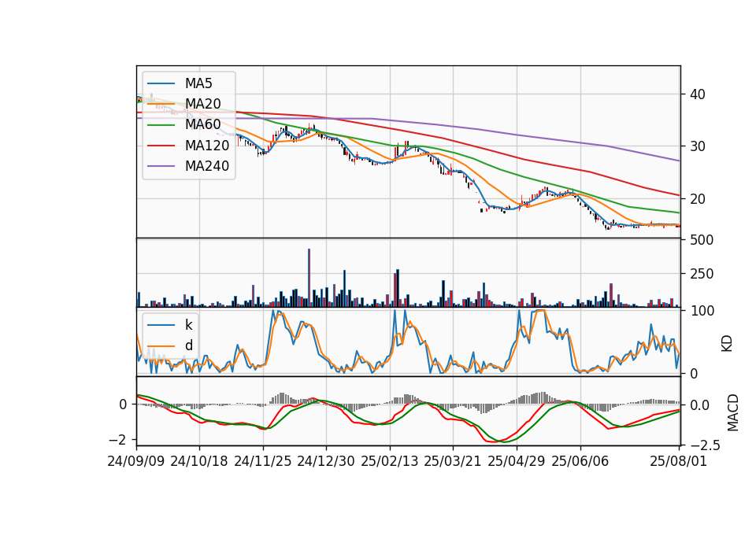Click the tallest volume bar spike

pyautogui.click(x=309, y=278)
